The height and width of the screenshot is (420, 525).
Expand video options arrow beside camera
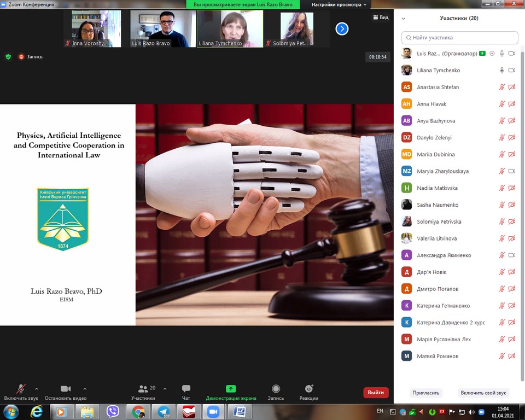(x=85, y=389)
